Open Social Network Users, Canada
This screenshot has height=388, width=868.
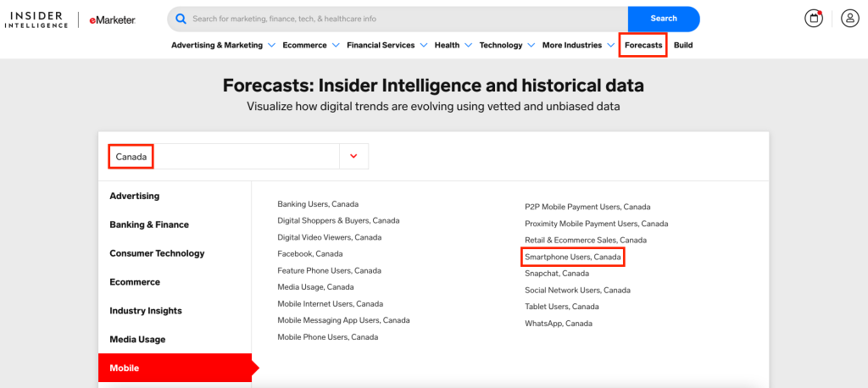577,290
